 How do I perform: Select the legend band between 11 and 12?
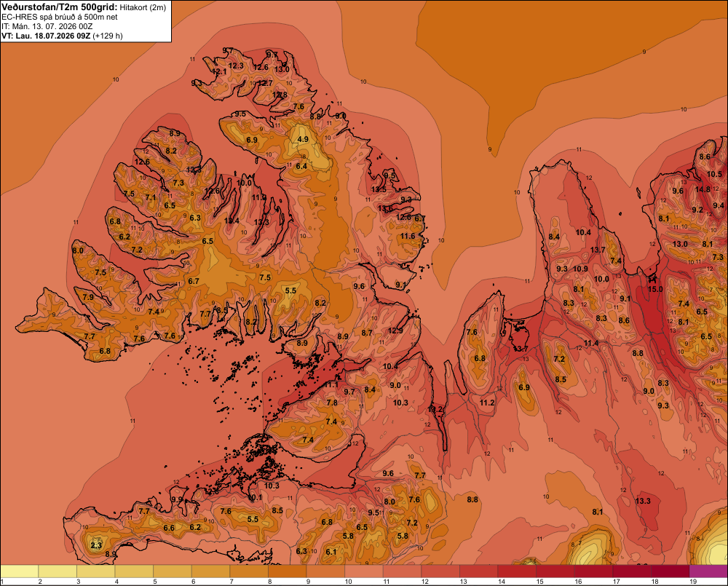402,571
